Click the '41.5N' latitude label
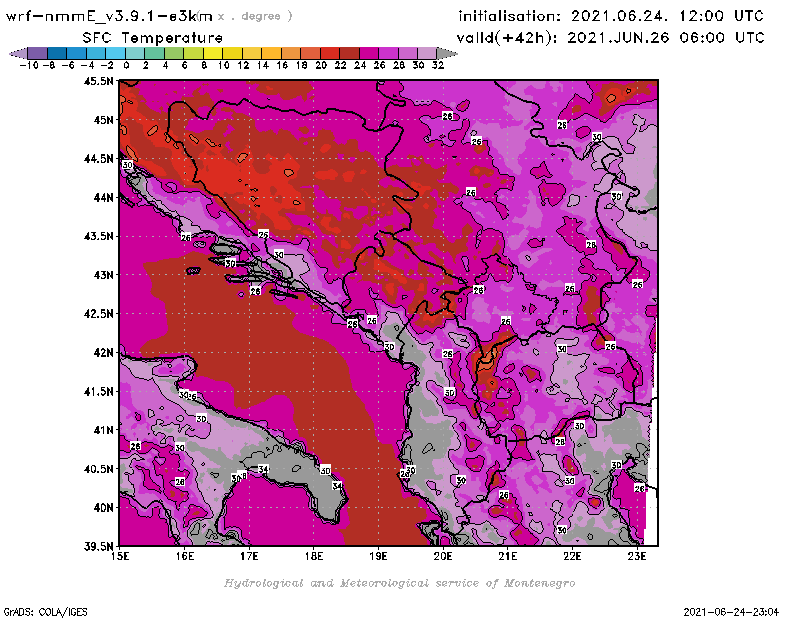The width and height of the screenshot is (800, 618). 98,391
